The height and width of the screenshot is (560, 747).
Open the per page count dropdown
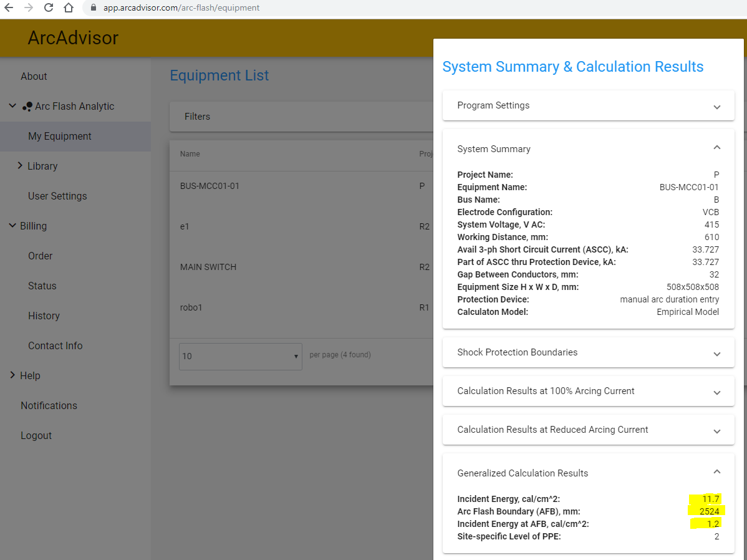tap(241, 356)
